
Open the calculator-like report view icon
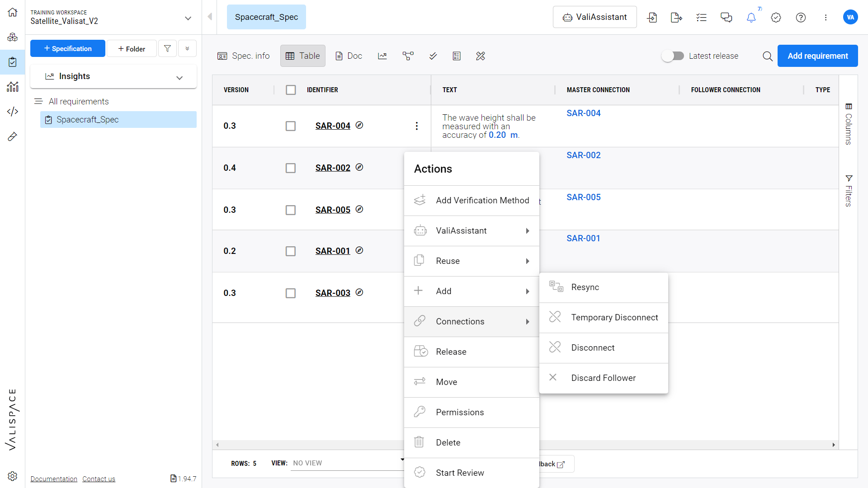(457, 56)
